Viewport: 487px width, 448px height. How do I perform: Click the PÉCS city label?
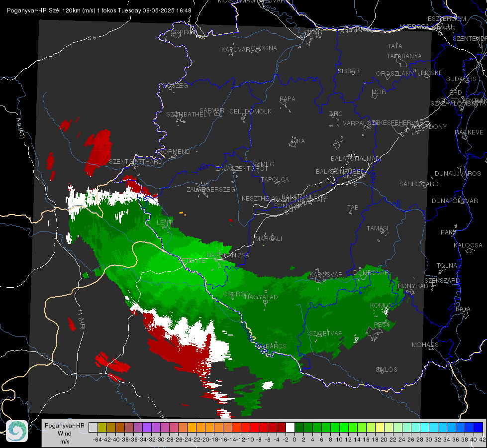[382, 325]
